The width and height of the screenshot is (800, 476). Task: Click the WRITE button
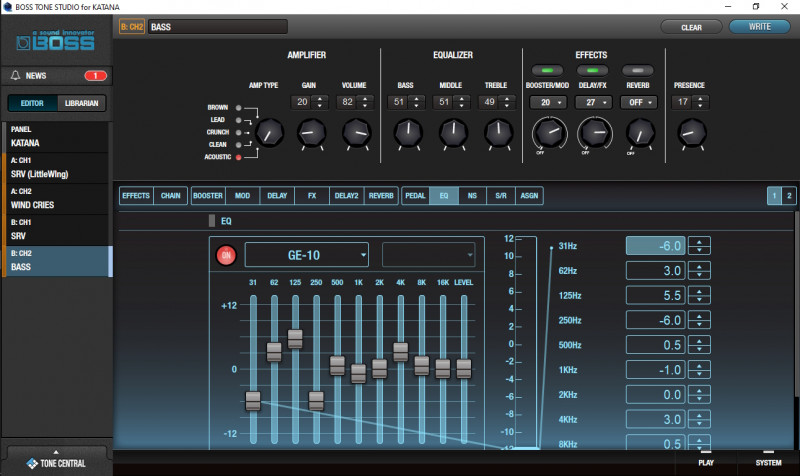759,27
